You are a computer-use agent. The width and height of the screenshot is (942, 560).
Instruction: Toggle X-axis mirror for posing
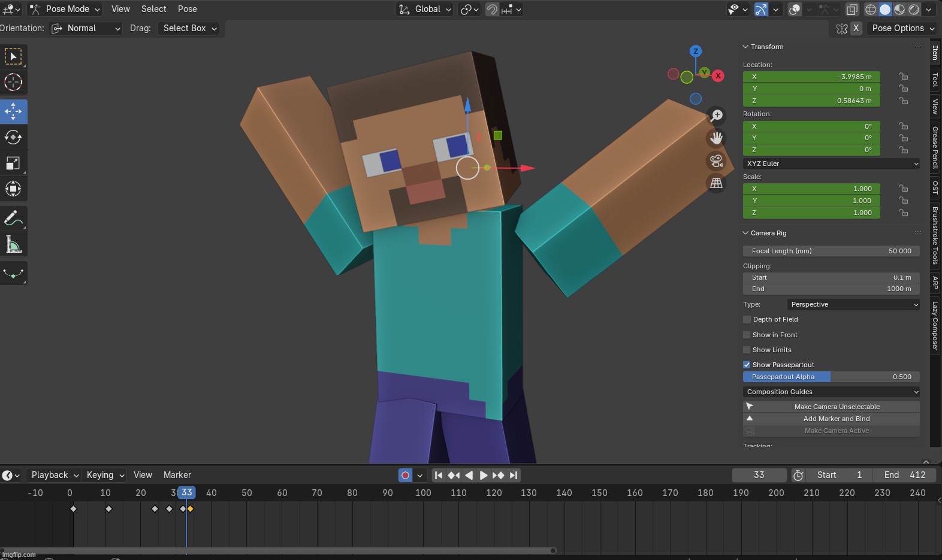pyautogui.click(x=856, y=28)
